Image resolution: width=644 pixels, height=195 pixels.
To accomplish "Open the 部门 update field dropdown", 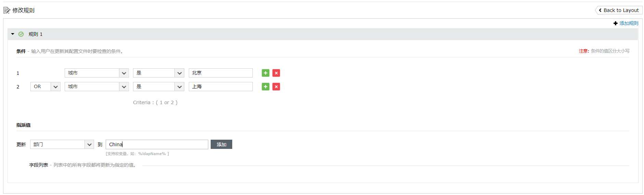I will [62, 144].
